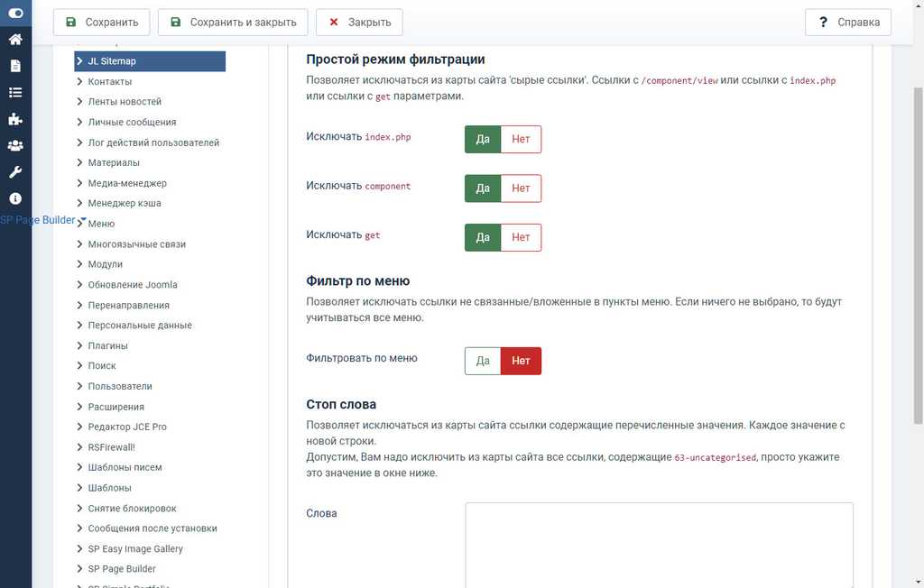Click the home dashboard icon in sidebar
Viewport: 924px width, 588px height.
click(x=15, y=40)
